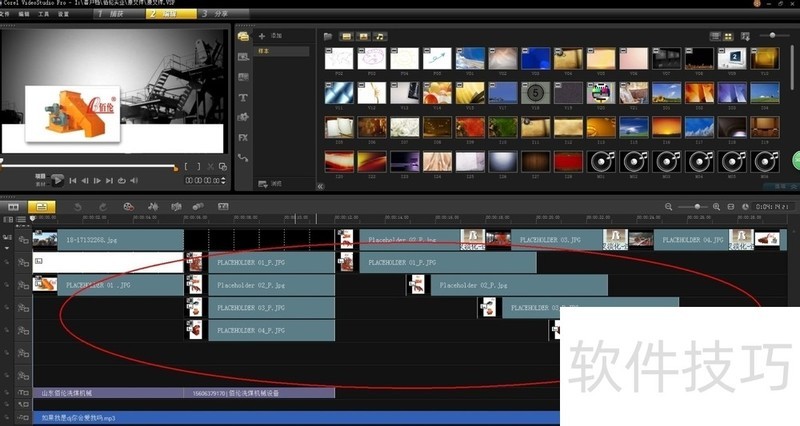Switch to the Share step tab
Viewport: 800px width, 426px height.
tap(219, 15)
